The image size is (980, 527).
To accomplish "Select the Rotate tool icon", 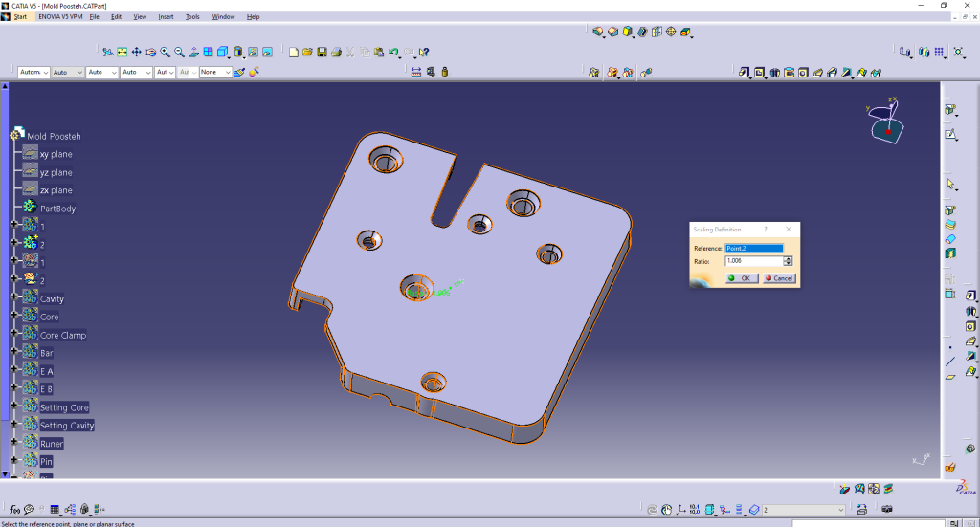I will (150, 53).
